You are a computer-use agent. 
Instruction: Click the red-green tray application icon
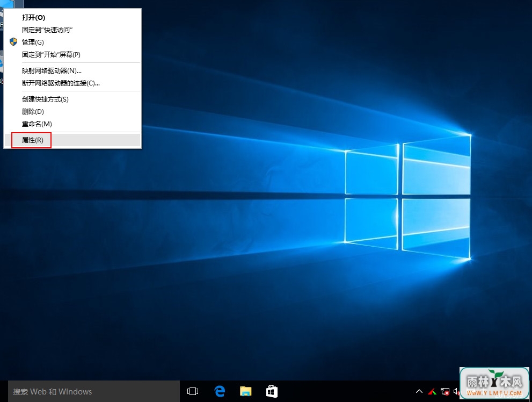tap(432, 392)
